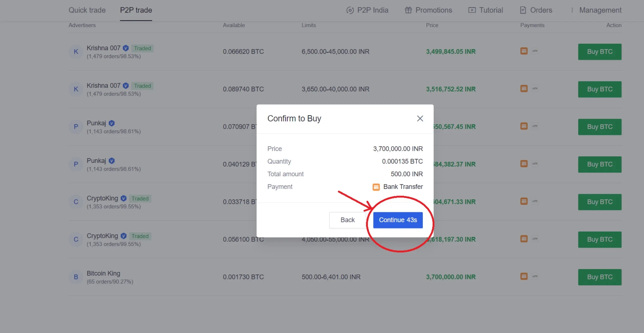
Task: Click verified badge, Krishna 007 0.089740 row
Action: pyautogui.click(x=126, y=86)
